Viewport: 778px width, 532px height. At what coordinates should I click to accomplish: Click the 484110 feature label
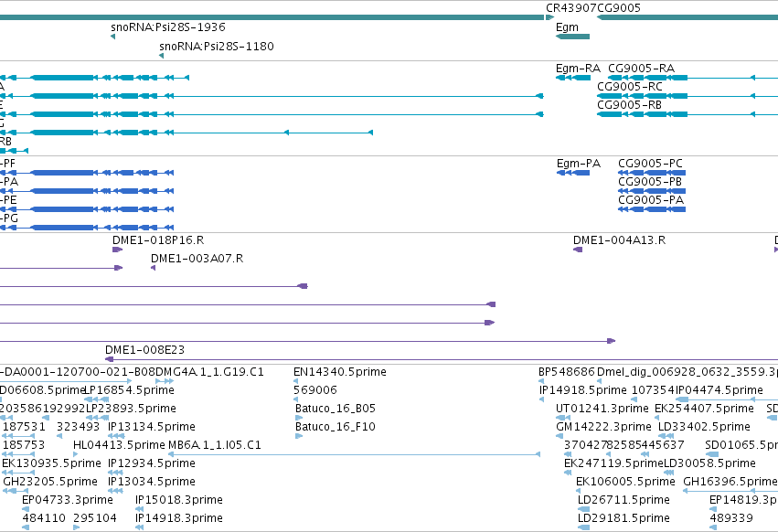(x=44, y=518)
